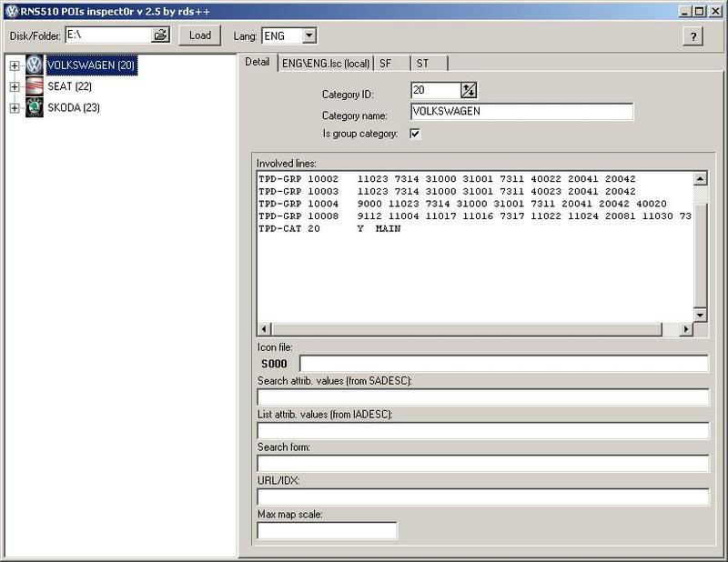Switch to the SF tab
This screenshot has height=562, width=728.
pyautogui.click(x=392, y=64)
